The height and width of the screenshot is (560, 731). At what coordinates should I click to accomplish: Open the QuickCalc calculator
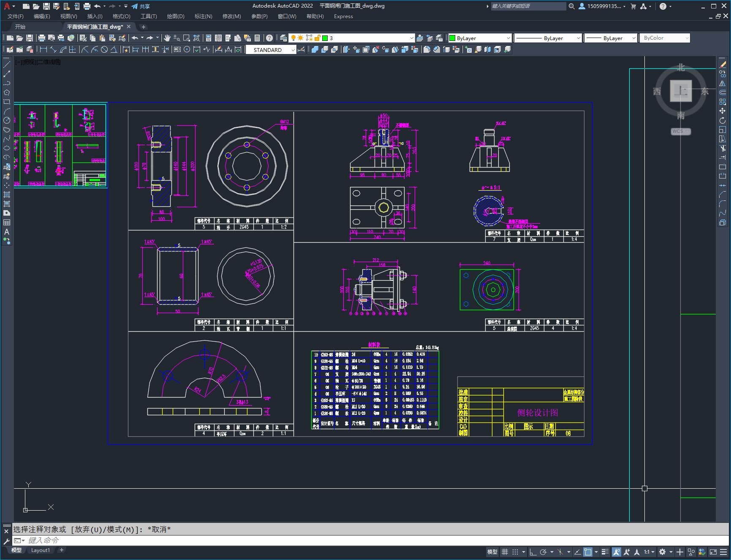tap(257, 38)
